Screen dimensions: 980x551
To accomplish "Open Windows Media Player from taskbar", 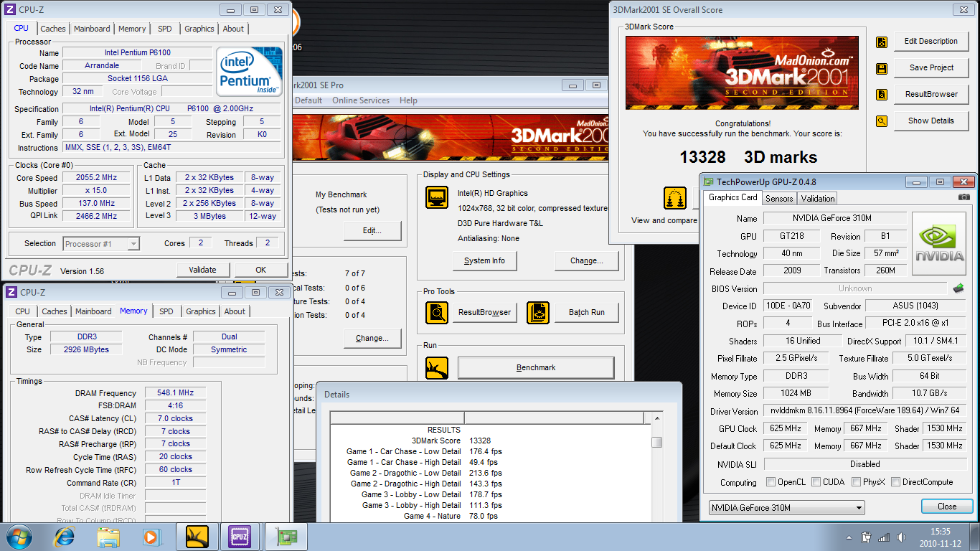I will 151,537.
